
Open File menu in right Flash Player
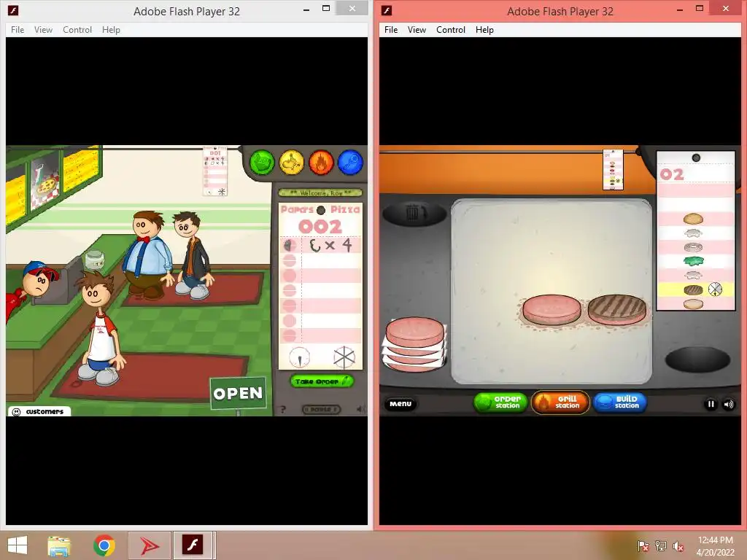tap(391, 29)
